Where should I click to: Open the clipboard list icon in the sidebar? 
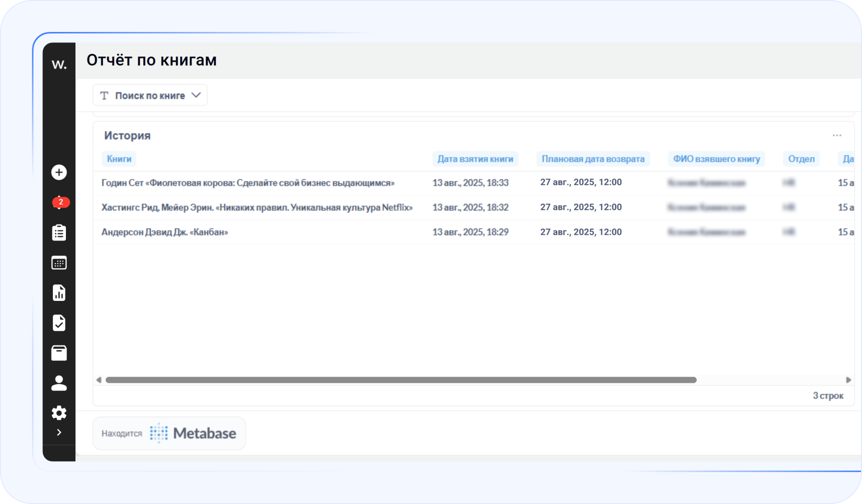[x=59, y=233]
